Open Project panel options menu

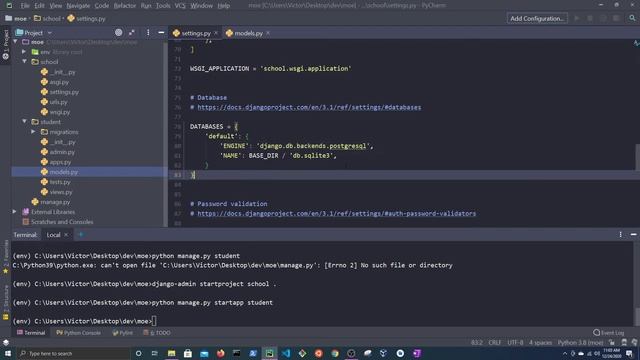point(148,33)
